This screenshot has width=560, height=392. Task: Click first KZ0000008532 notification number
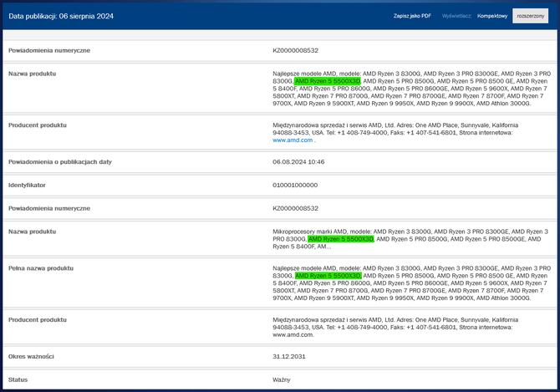tap(295, 50)
